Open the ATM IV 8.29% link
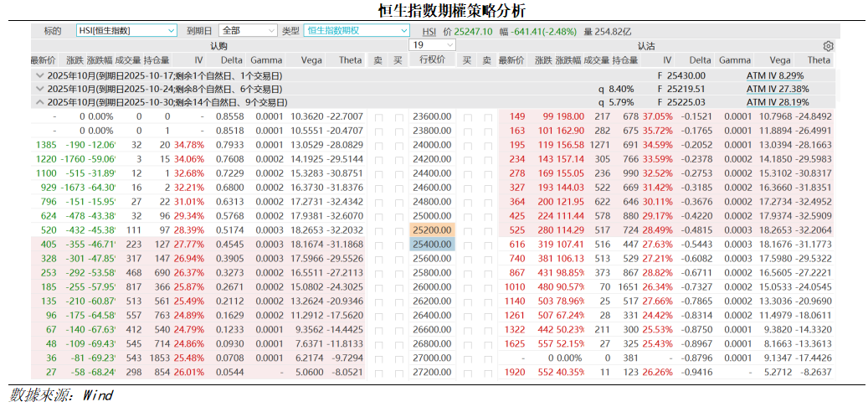The width and height of the screenshot is (868, 407). click(775, 75)
